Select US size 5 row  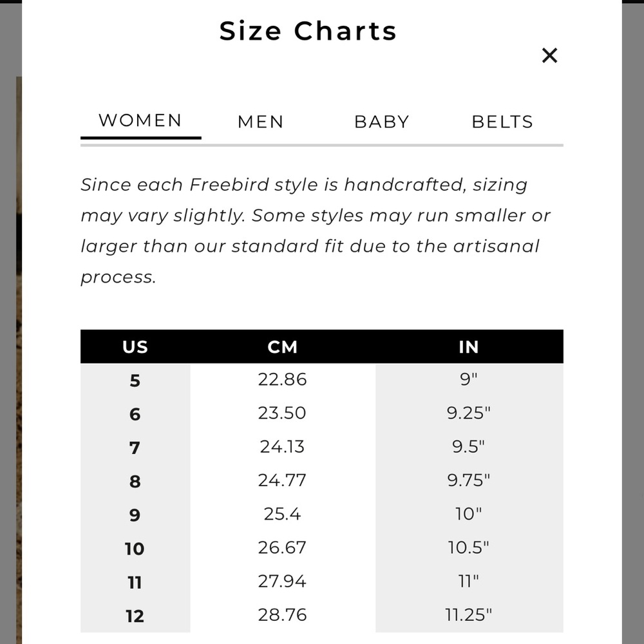[322, 380]
